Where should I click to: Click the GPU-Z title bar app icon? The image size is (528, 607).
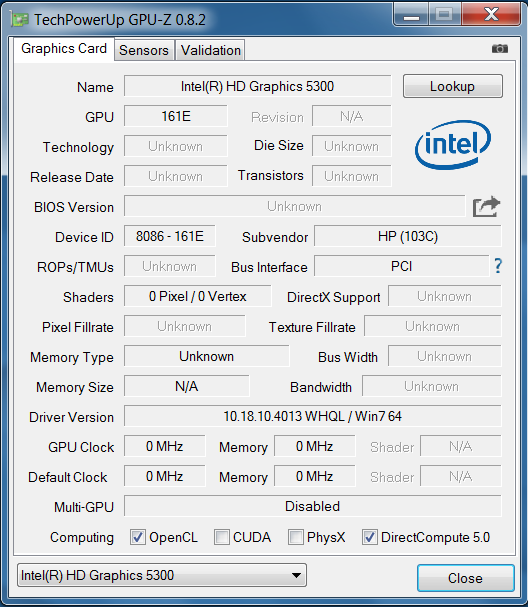pyautogui.click(x=19, y=19)
